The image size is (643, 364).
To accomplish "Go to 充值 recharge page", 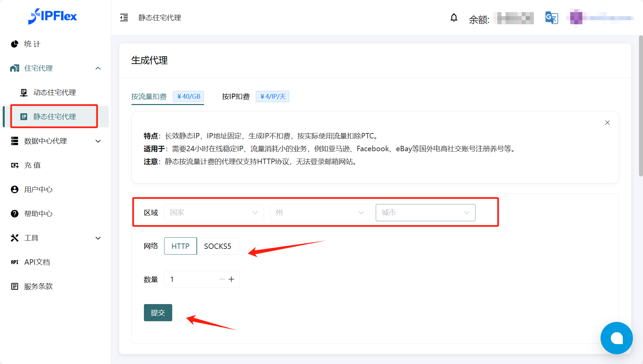I will (x=32, y=165).
